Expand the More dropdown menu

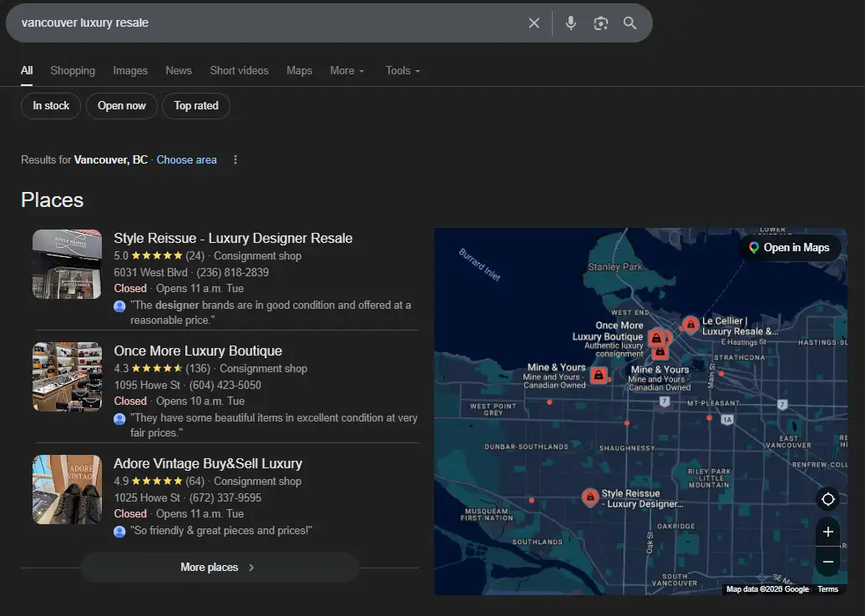point(347,71)
